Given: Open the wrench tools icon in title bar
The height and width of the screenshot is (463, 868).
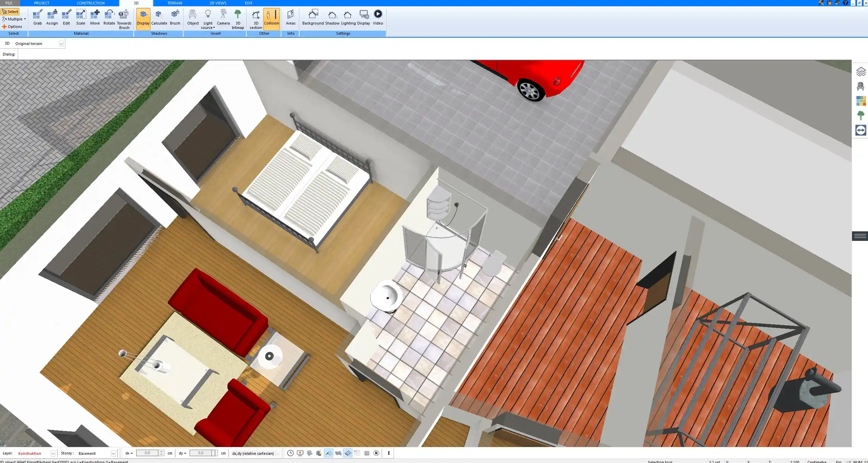Looking at the screenshot, I should [x=821, y=3].
